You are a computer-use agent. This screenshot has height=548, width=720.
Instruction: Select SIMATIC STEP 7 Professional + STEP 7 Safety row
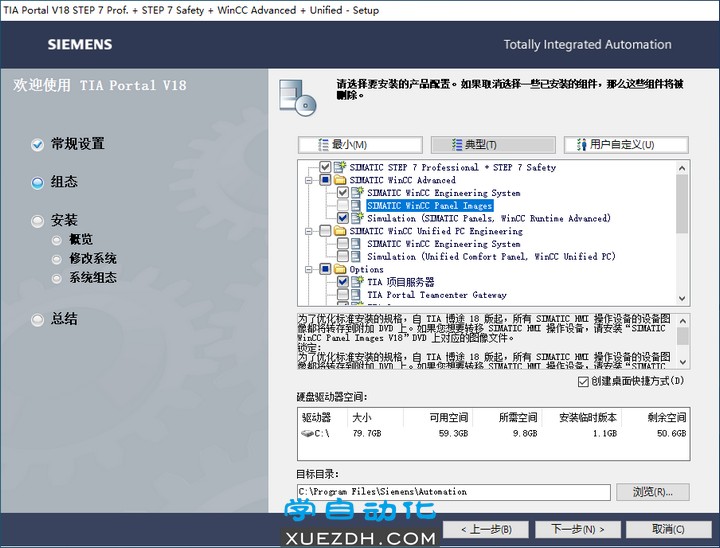(x=452, y=167)
